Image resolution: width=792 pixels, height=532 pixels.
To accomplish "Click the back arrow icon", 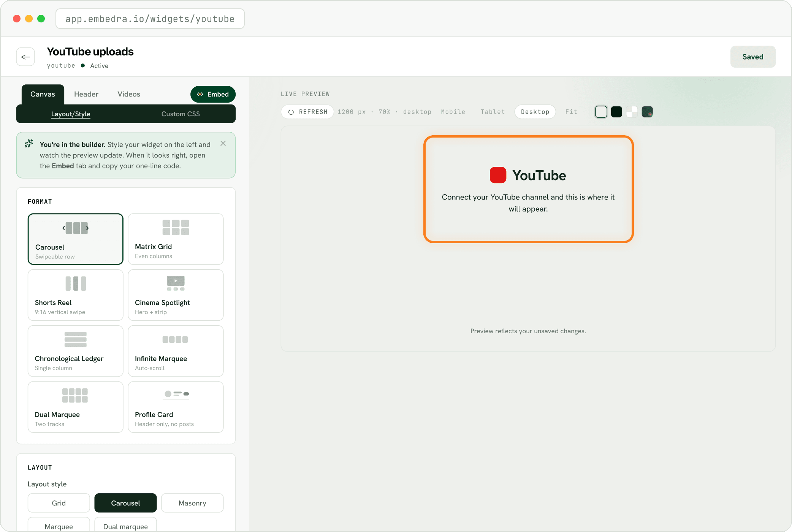I will point(25,57).
